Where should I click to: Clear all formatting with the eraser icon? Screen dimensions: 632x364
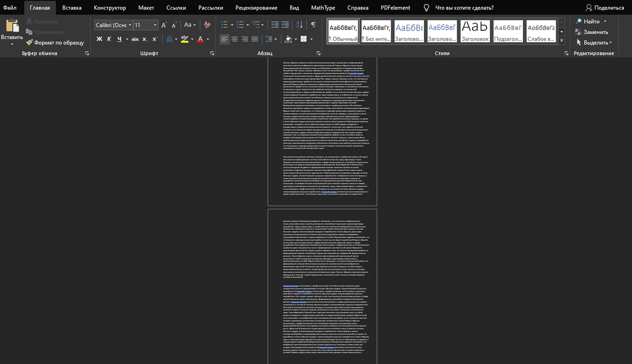coord(207,25)
